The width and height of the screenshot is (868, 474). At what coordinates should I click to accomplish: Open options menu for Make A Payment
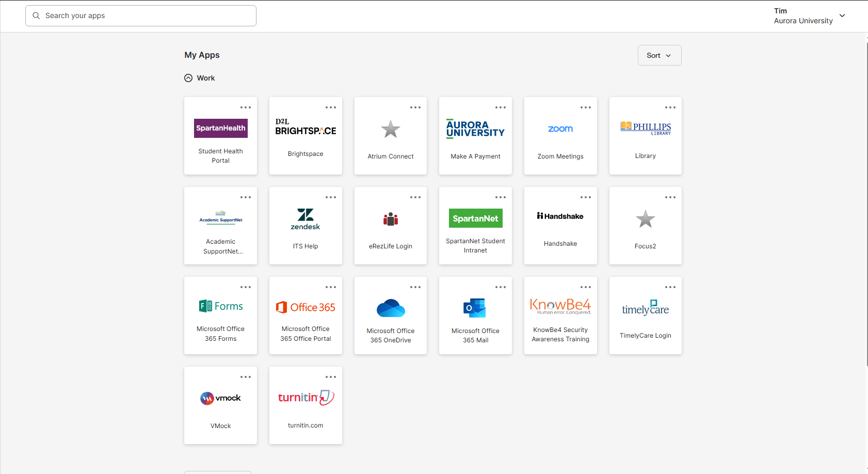(x=501, y=107)
